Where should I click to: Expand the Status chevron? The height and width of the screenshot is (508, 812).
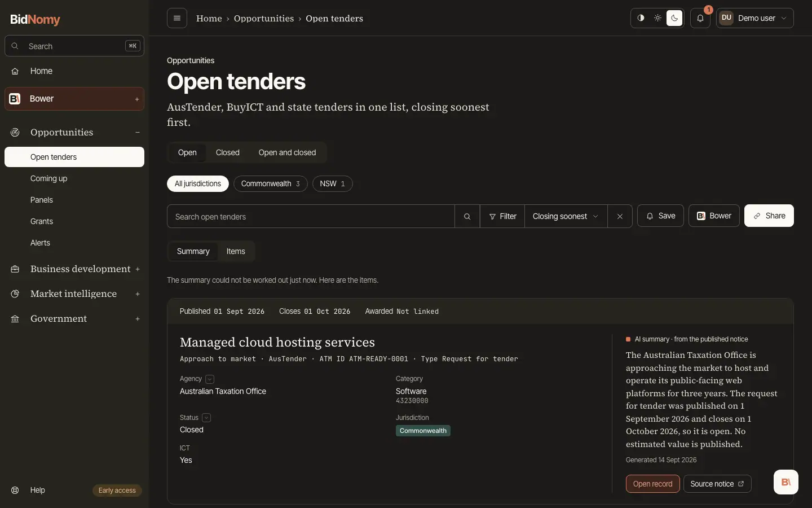(206, 418)
